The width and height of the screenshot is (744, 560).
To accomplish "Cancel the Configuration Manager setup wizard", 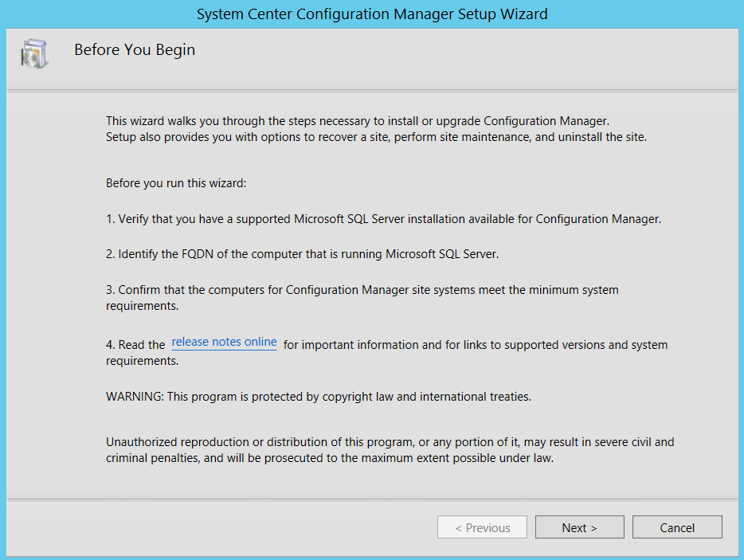I will pos(677,527).
